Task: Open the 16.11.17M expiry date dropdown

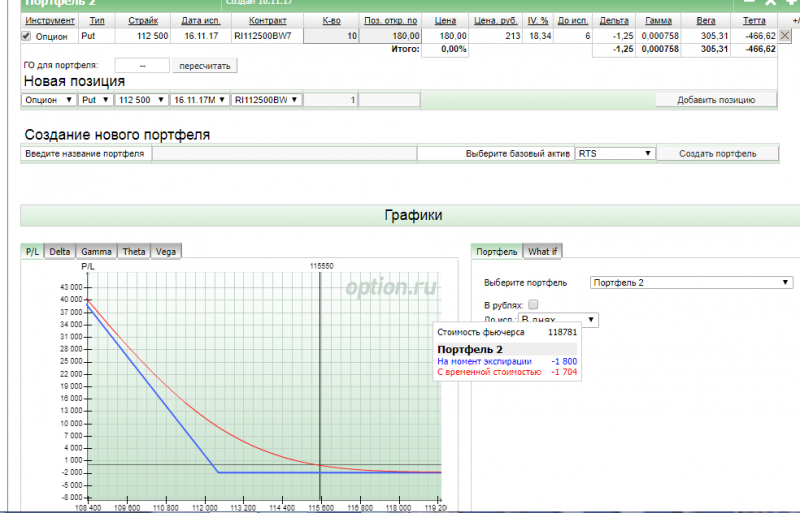Action: (x=198, y=100)
